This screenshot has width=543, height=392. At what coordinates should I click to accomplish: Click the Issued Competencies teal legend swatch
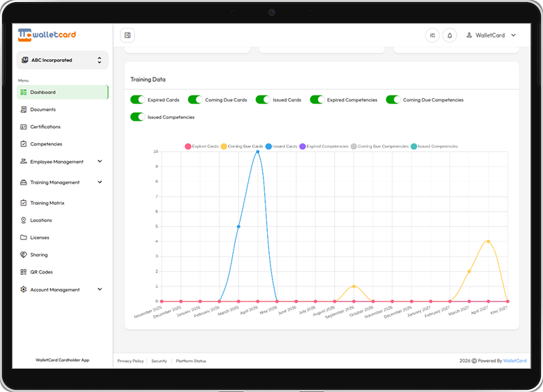(414, 146)
